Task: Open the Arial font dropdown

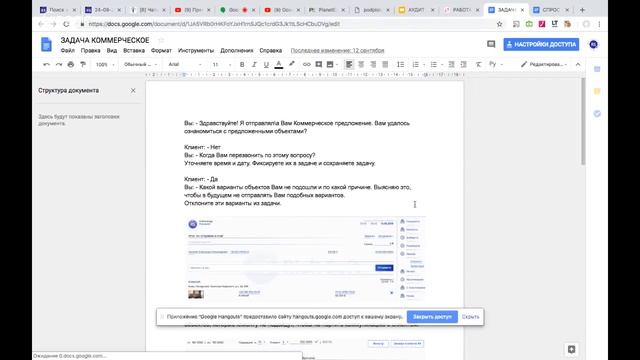Action: pyautogui.click(x=185, y=64)
